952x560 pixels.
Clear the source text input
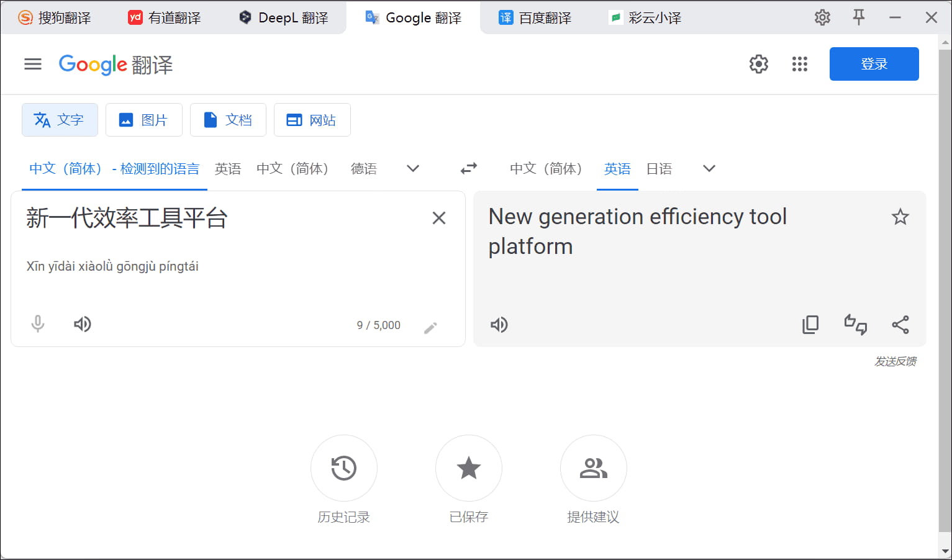coord(439,218)
